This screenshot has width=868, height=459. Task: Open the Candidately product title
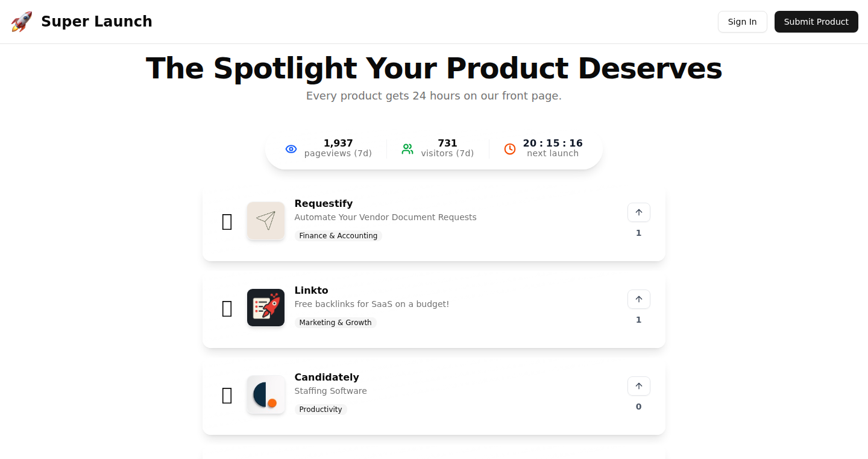click(327, 378)
